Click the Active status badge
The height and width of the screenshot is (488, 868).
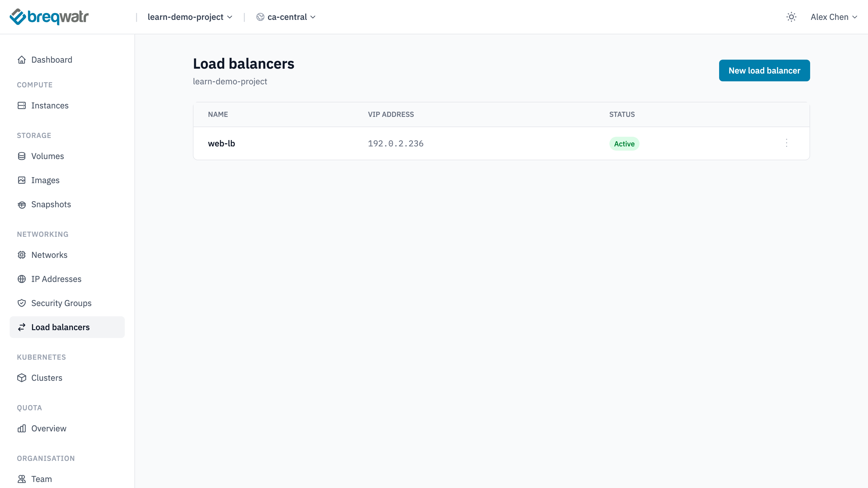tap(624, 144)
